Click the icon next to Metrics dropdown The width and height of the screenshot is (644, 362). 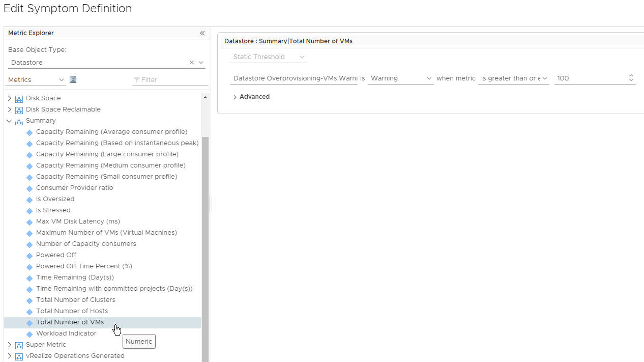click(x=73, y=80)
